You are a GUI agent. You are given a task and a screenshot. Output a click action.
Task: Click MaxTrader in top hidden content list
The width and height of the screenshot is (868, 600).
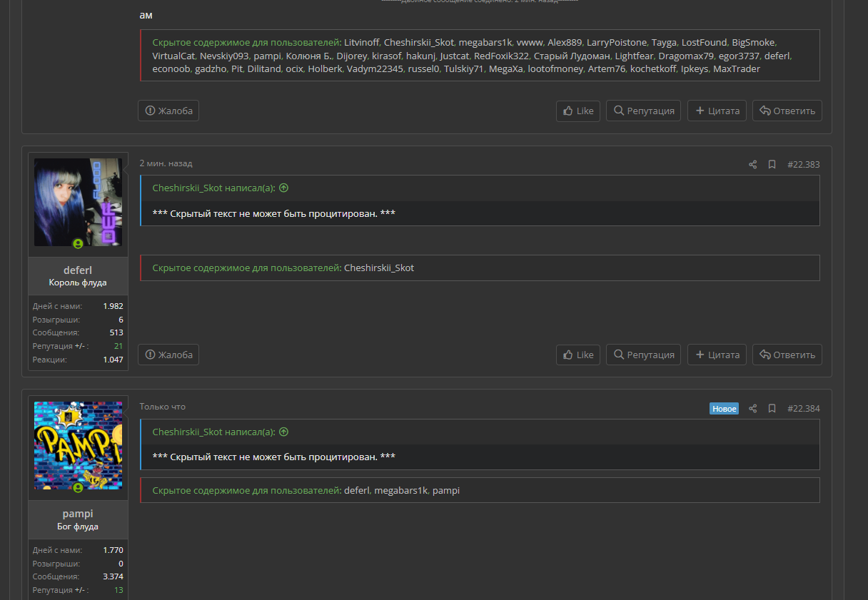[x=737, y=69]
